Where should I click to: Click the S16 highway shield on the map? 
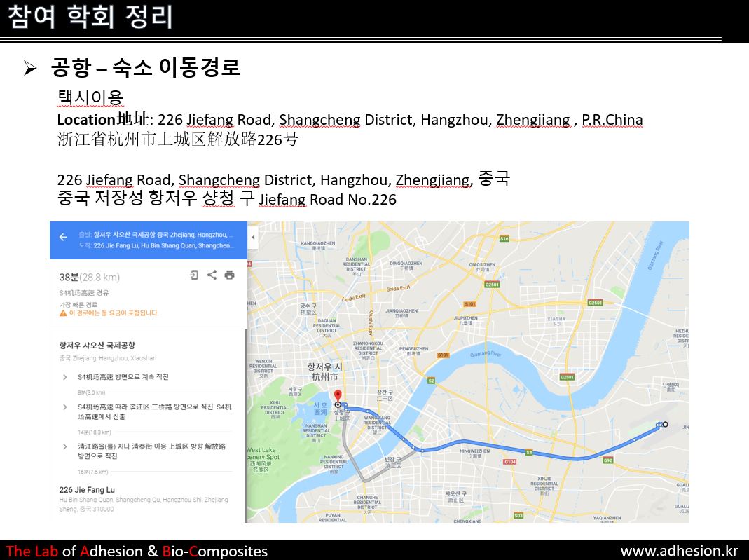pyautogui.click(x=504, y=238)
